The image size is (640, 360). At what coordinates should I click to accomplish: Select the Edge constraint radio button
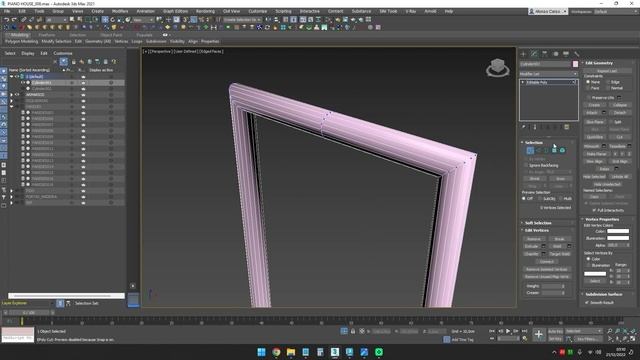(x=608, y=82)
